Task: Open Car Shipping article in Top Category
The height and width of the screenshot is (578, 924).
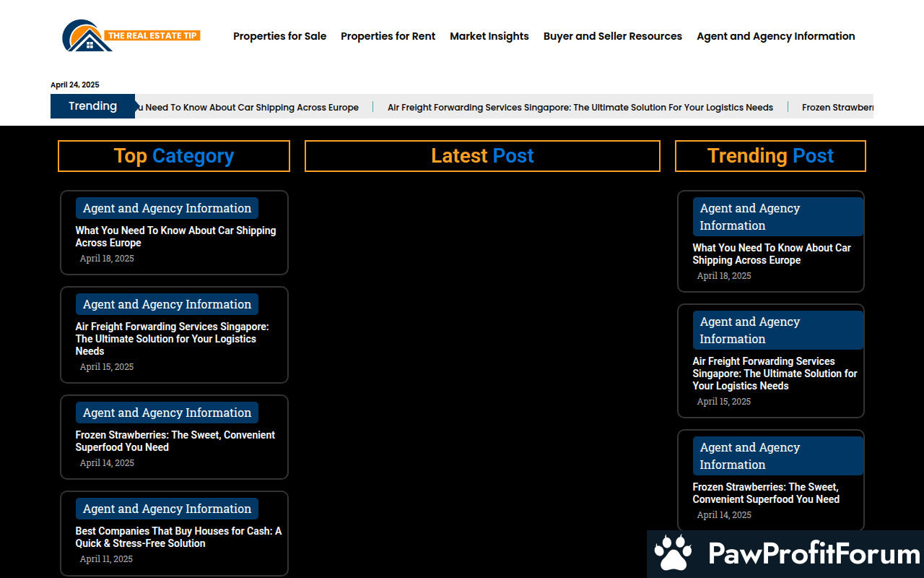Action: point(175,236)
